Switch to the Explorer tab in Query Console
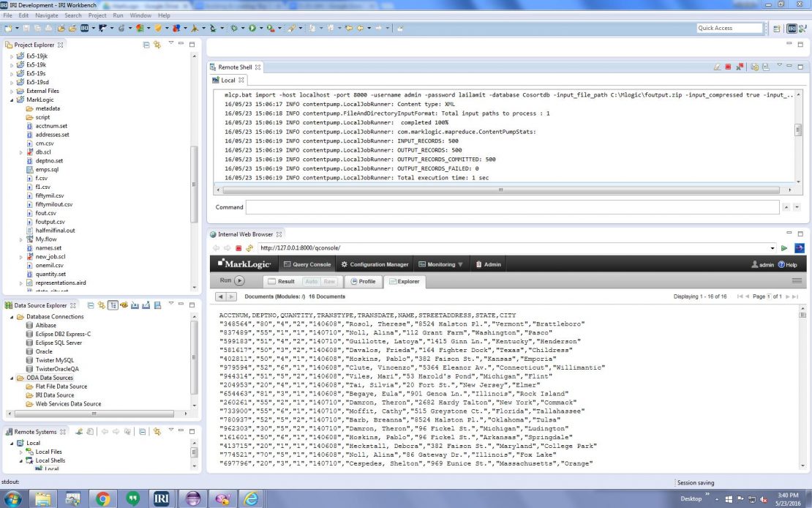 [x=404, y=282]
